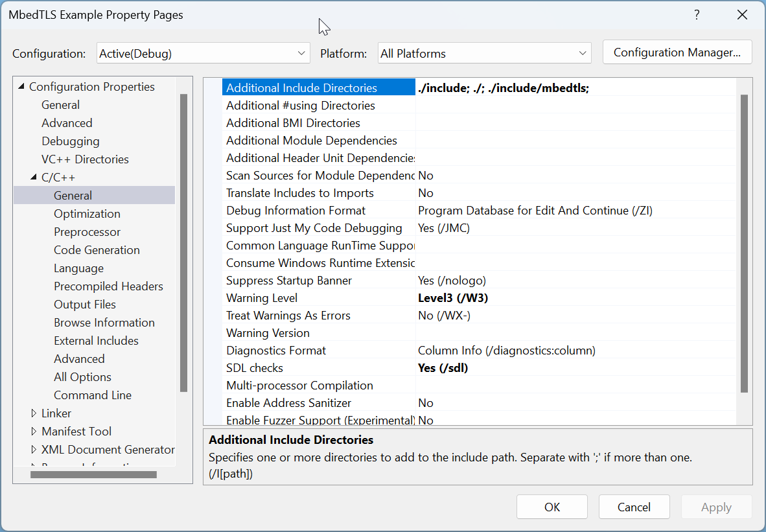Collapse the C/C++ tree node
The height and width of the screenshot is (532, 766).
point(35,177)
